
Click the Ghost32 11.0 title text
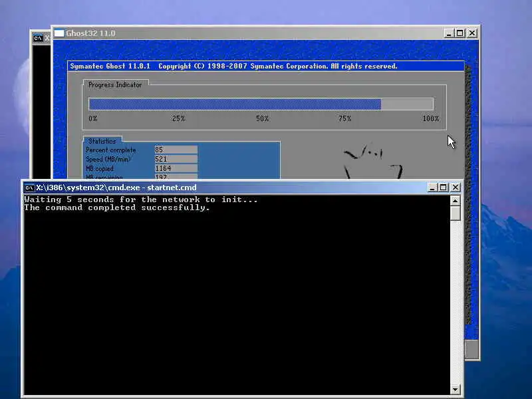(90, 33)
